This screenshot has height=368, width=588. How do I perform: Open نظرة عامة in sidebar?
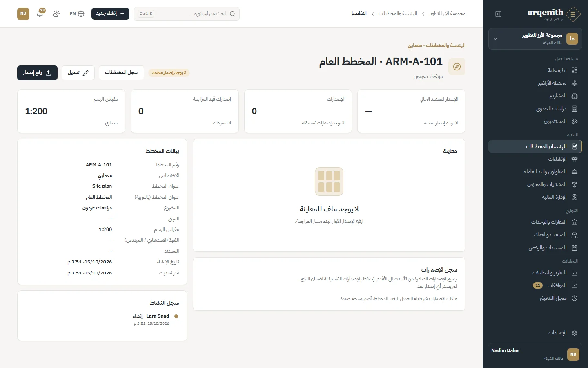click(x=535, y=70)
